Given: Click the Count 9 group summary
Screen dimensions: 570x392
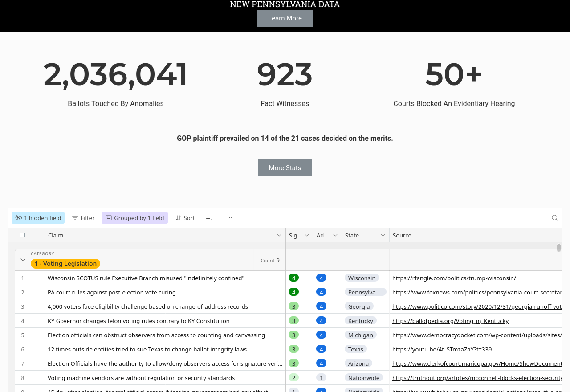Looking at the screenshot, I should pos(270,261).
